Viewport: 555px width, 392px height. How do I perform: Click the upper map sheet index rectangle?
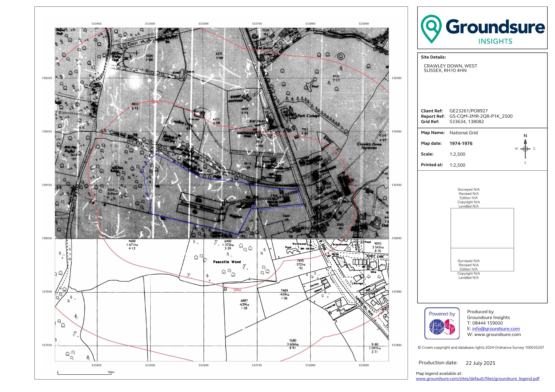[482, 228]
